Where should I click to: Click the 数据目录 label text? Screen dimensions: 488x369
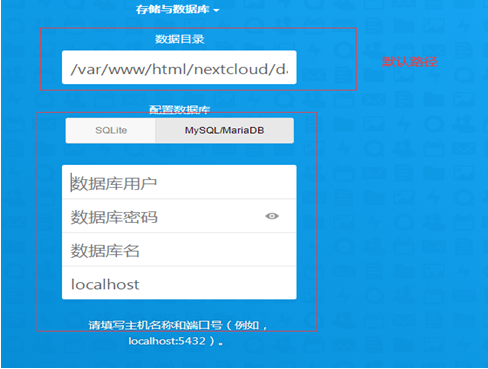coord(179,39)
